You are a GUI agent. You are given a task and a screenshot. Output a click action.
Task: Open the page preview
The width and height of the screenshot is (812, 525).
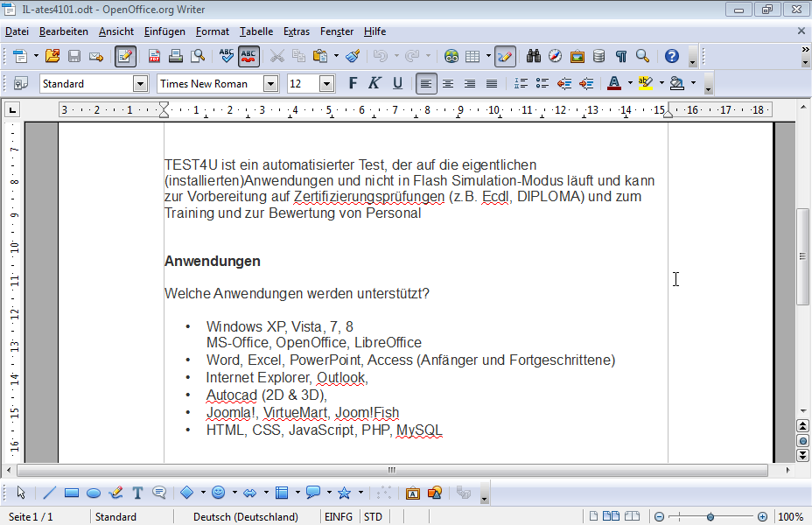(198, 56)
